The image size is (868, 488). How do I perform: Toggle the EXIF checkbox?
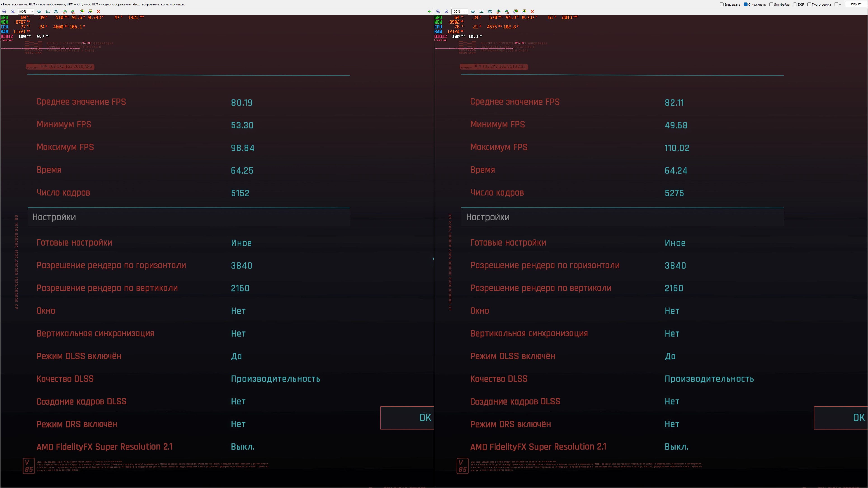coord(795,4)
